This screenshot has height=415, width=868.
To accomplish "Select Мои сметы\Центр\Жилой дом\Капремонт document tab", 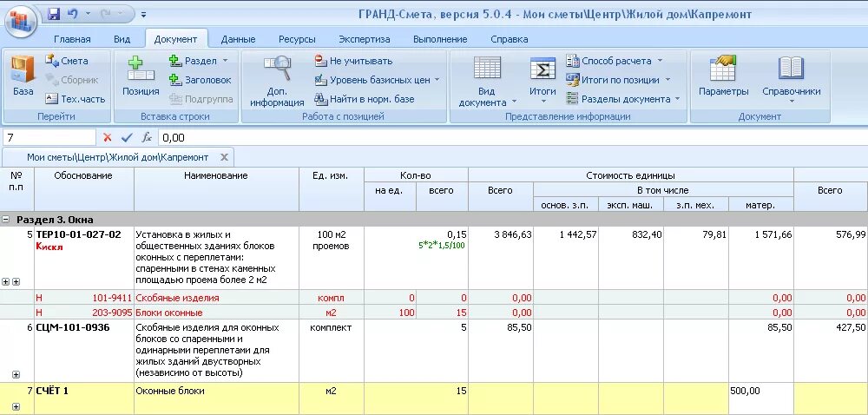I will [117, 157].
